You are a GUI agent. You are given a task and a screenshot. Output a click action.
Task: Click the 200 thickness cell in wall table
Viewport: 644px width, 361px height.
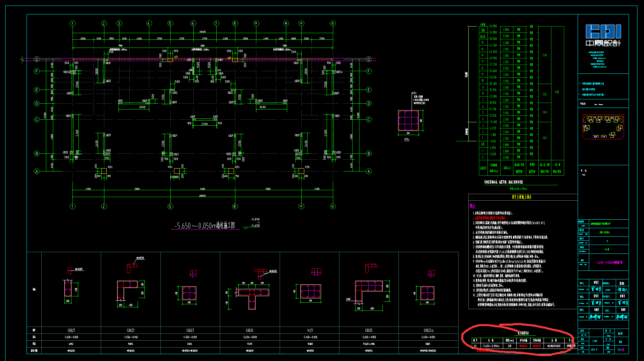click(x=509, y=346)
